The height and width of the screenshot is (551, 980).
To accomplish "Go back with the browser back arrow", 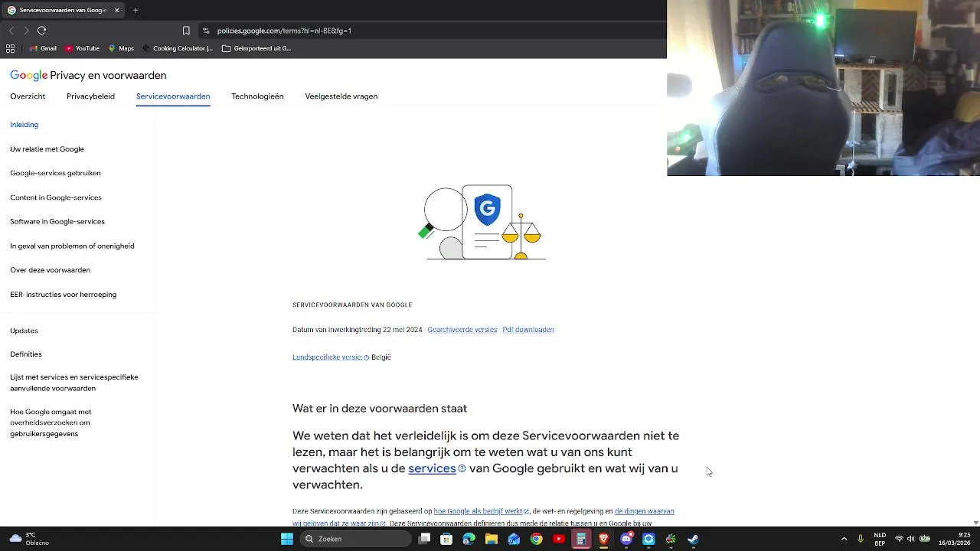I will [x=11, y=31].
